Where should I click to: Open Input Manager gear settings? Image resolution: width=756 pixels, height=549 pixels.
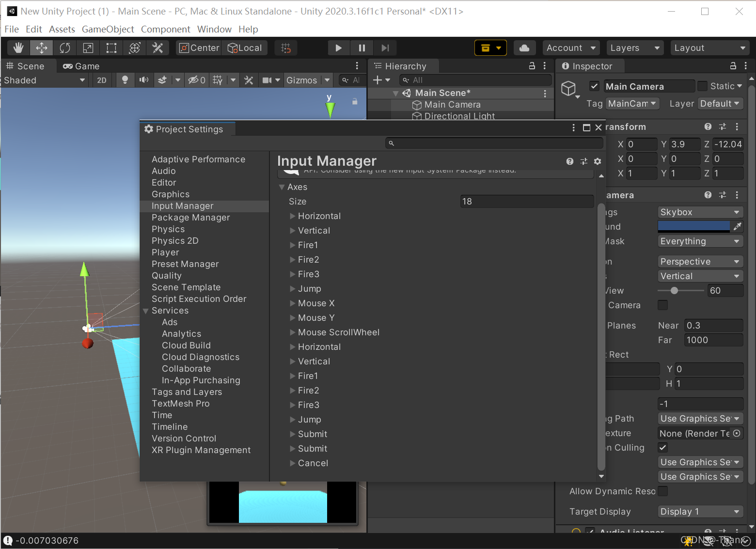598,161
